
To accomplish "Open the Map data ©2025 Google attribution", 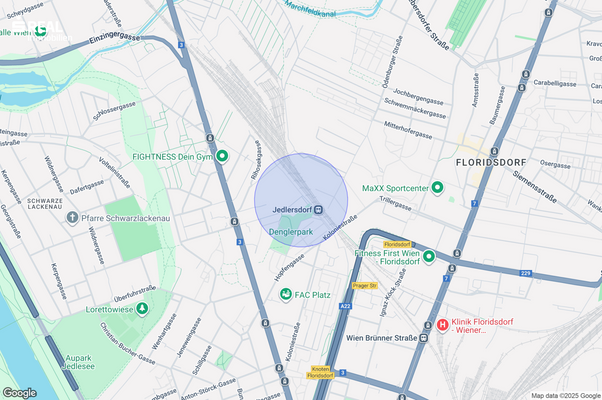I will [566, 395].
